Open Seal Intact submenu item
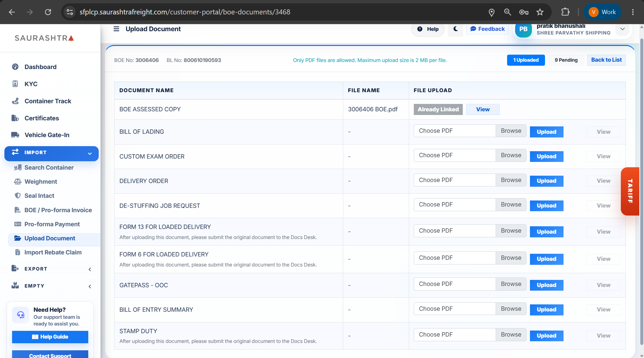644x358 pixels. point(39,195)
